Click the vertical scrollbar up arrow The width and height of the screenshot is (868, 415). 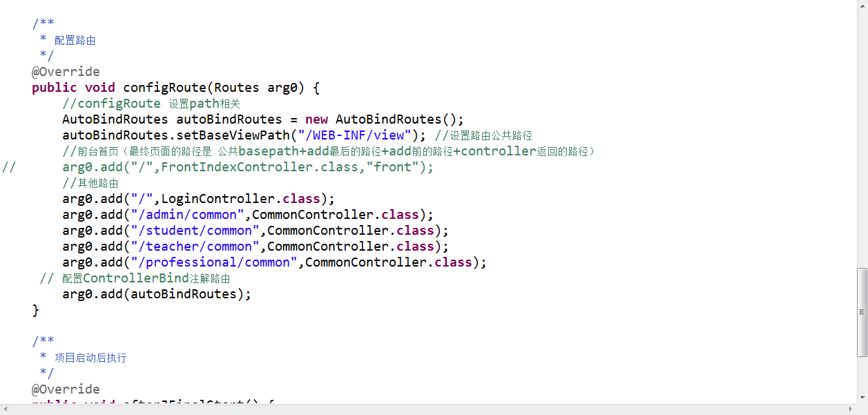(x=862, y=6)
